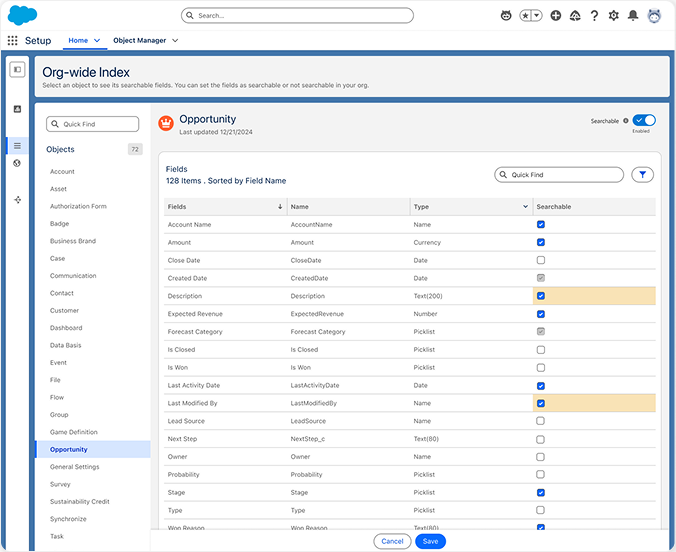This screenshot has width=676, height=552.
Task: Open the favorites list dropdown arrow
Action: point(537,16)
